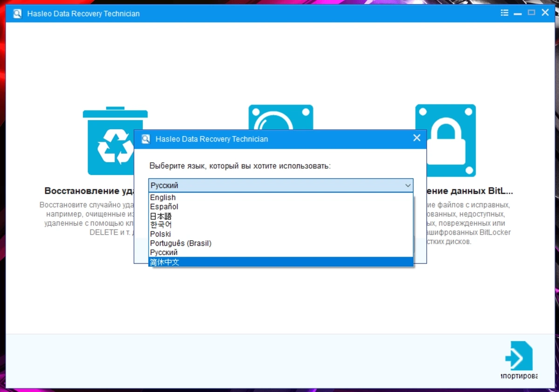Maximize the Hasleo main window

(x=531, y=13)
